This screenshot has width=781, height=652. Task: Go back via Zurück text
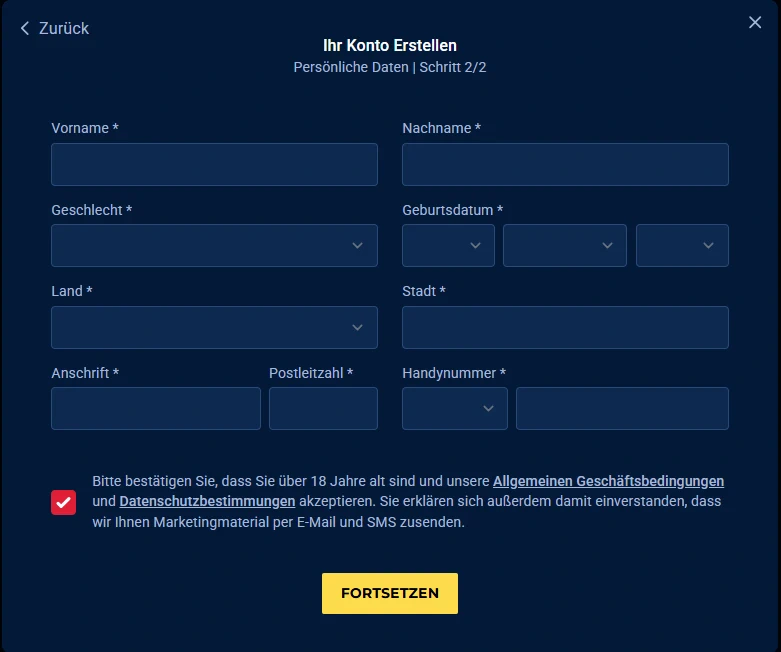coord(64,29)
